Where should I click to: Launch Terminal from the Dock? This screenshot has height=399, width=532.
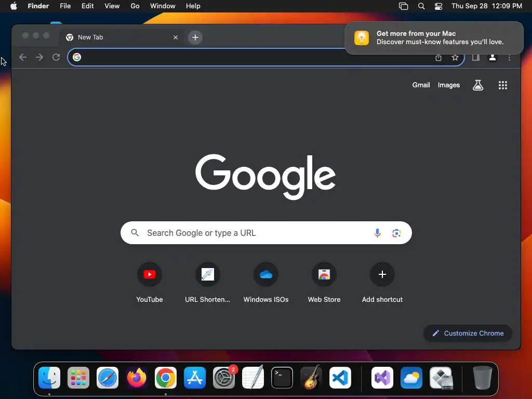click(x=282, y=378)
